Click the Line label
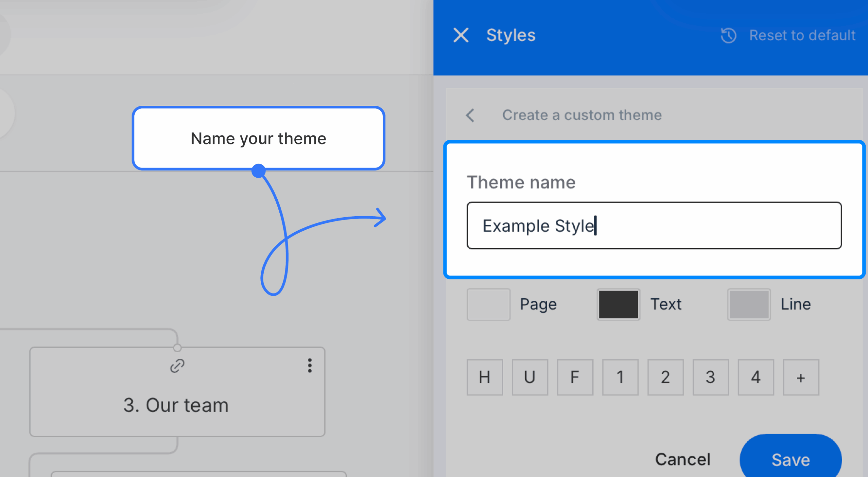Viewport: 868px width, 477px height. pos(796,304)
